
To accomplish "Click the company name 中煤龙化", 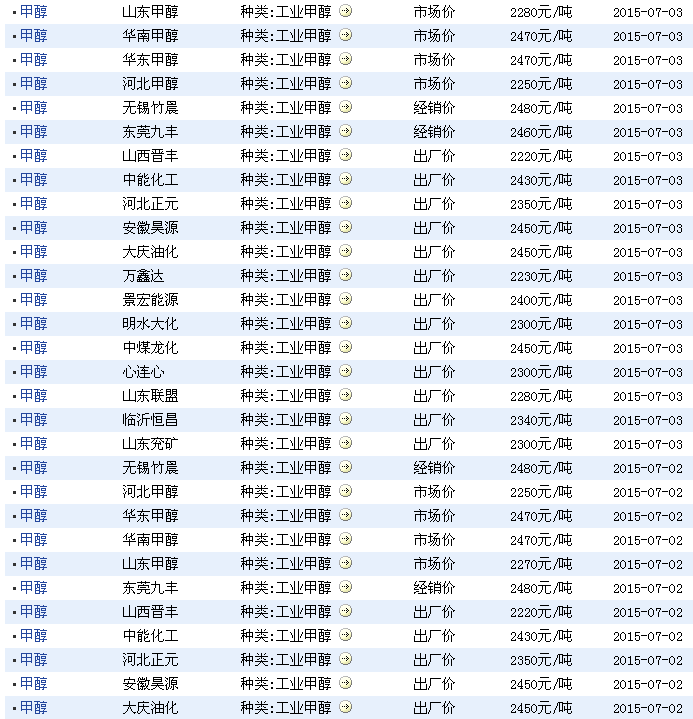I will (150, 348).
